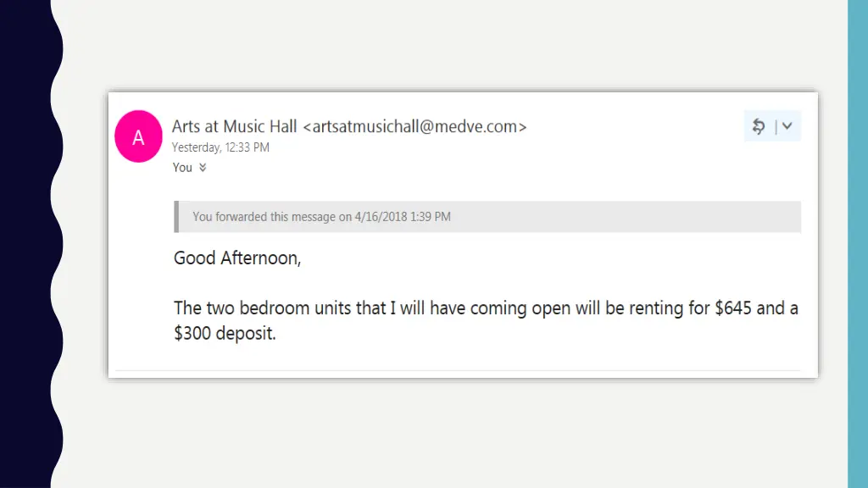Viewport: 868px width, 488px height.
Task: Click the dark navy wavy side panel
Action: pos(28,244)
